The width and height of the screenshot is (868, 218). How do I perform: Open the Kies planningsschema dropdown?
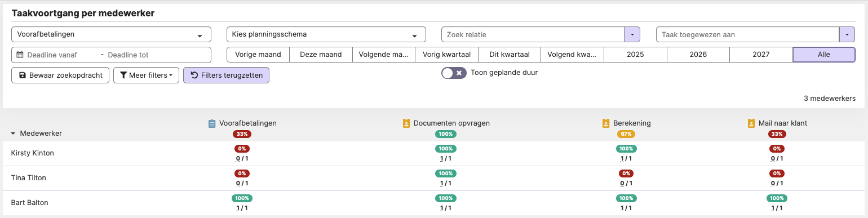click(326, 34)
